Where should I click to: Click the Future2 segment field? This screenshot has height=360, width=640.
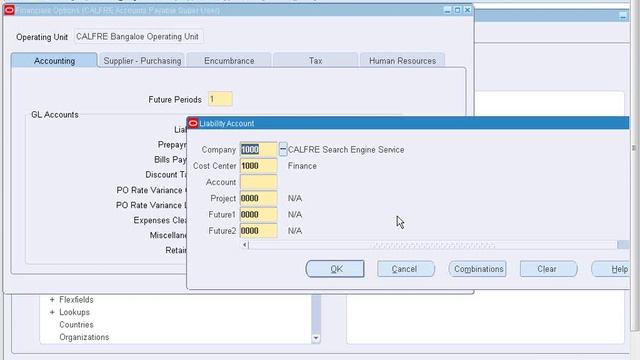258,231
